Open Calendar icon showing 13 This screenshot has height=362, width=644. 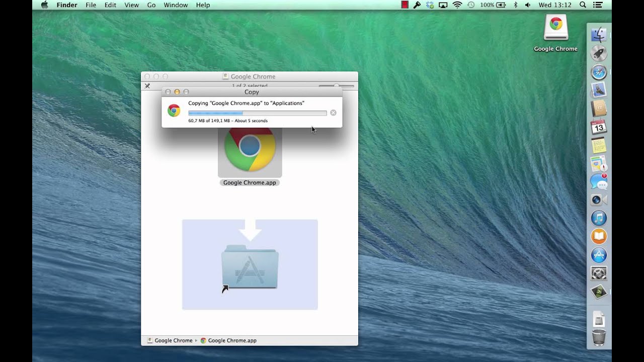[x=599, y=127]
